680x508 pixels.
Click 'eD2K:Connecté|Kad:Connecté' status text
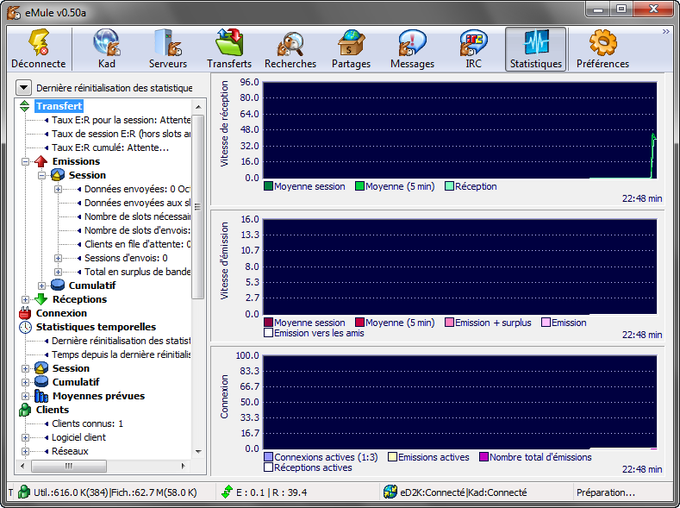tap(464, 493)
